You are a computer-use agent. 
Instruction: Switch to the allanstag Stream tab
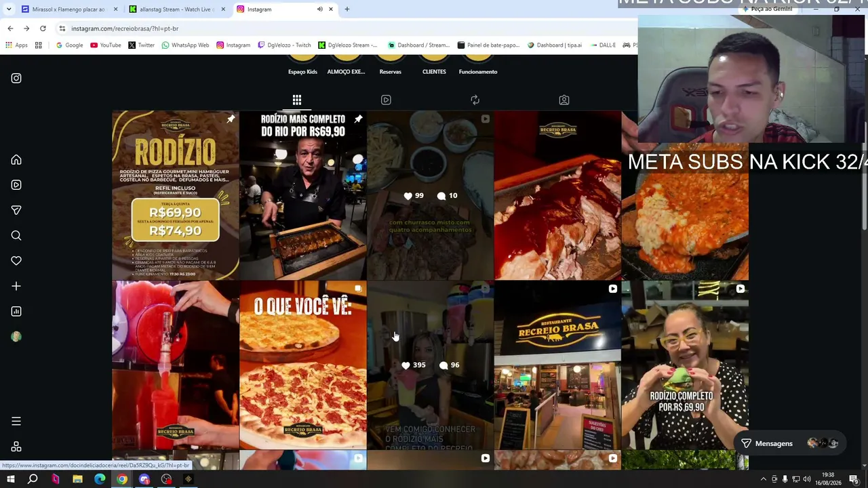tap(177, 9)
